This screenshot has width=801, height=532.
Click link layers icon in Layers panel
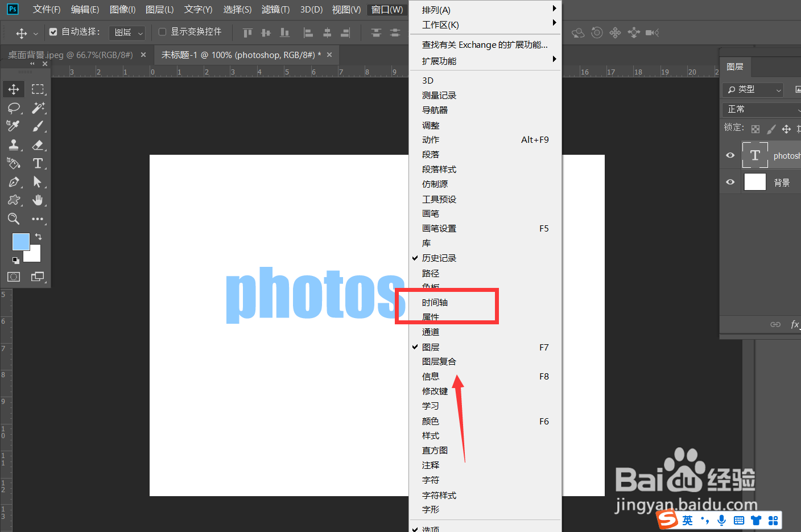[775, 324]
